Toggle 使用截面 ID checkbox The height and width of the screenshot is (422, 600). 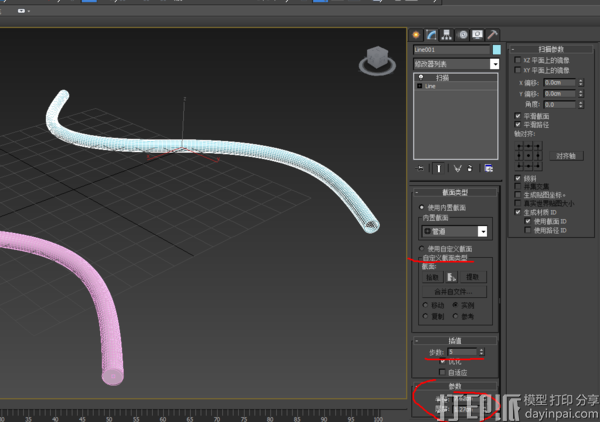point(528,221)
